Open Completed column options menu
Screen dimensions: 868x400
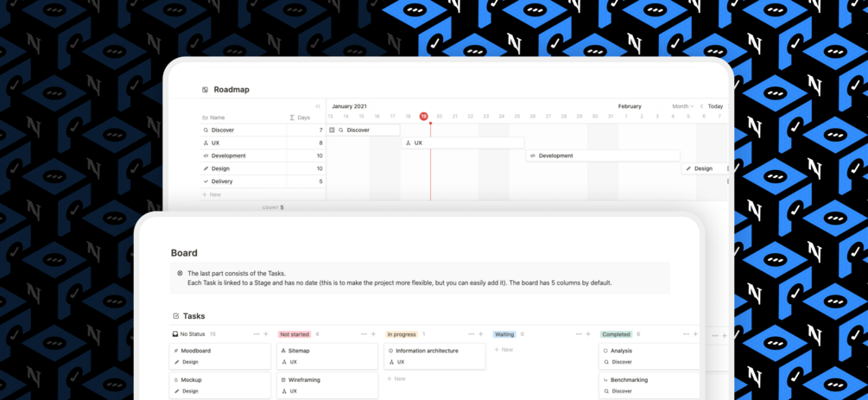686,334
